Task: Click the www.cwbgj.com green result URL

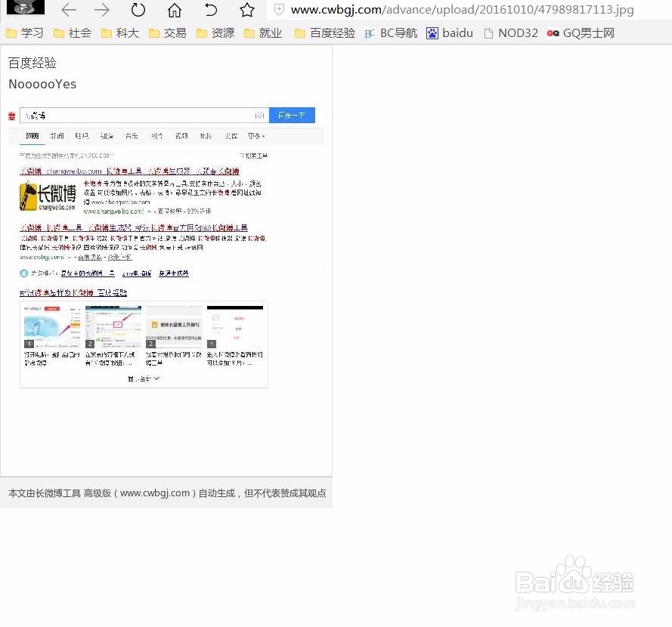Action: click(42, 258)
